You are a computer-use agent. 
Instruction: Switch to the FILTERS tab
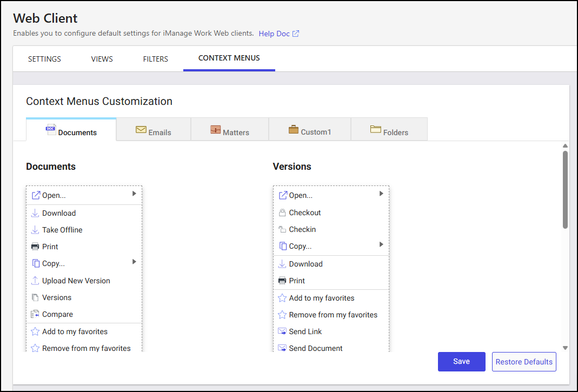[156, 59]
